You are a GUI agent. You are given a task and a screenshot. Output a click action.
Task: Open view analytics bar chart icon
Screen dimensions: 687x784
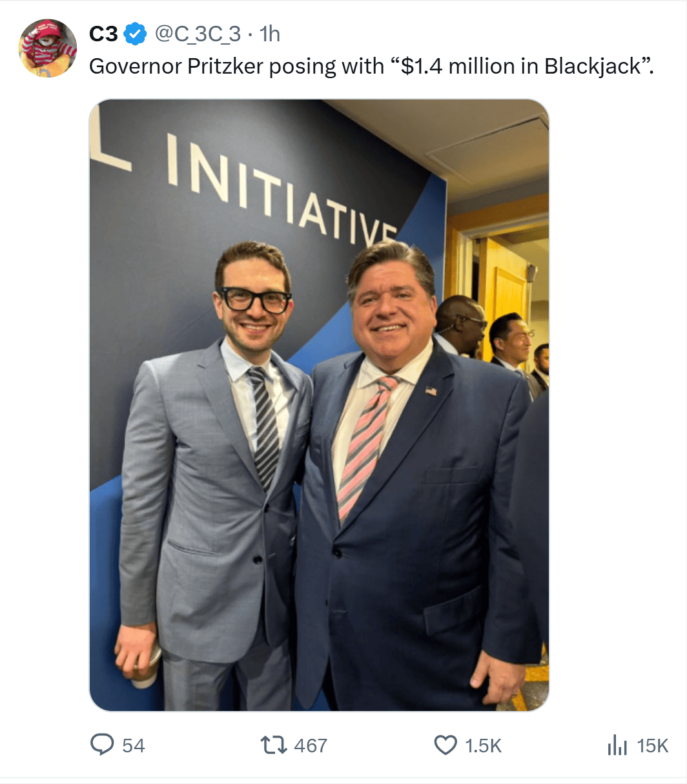pyautogui.click(x=617, y=745)
